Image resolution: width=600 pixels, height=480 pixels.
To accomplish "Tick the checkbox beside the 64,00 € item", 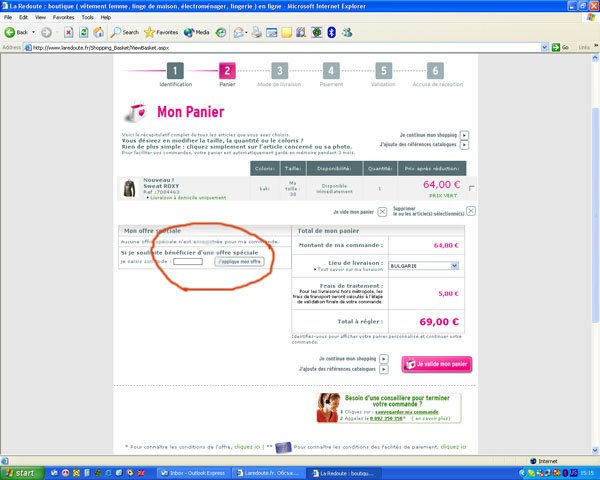I will [x=471, y=188].
